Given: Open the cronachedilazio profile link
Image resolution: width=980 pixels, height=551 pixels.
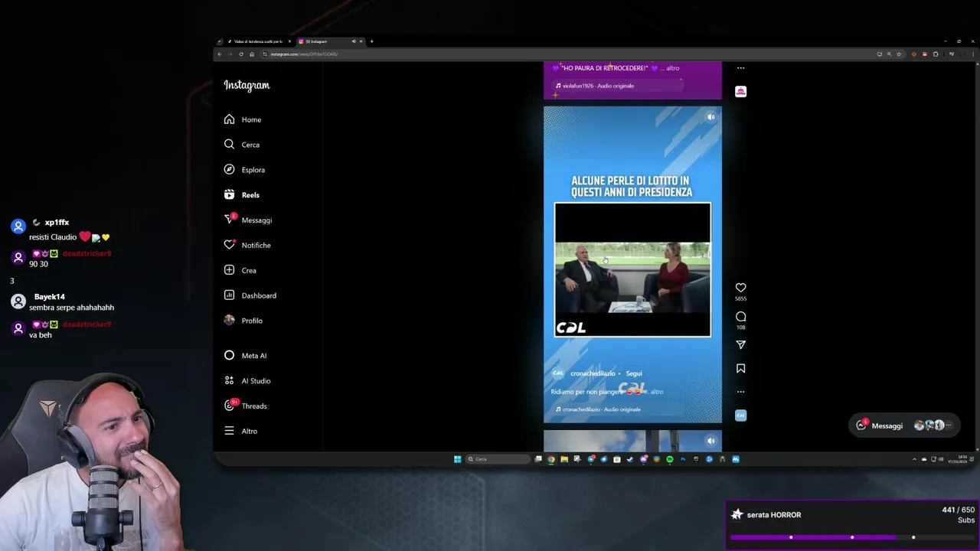Looking at the screenshot, I should coord(593,373).
